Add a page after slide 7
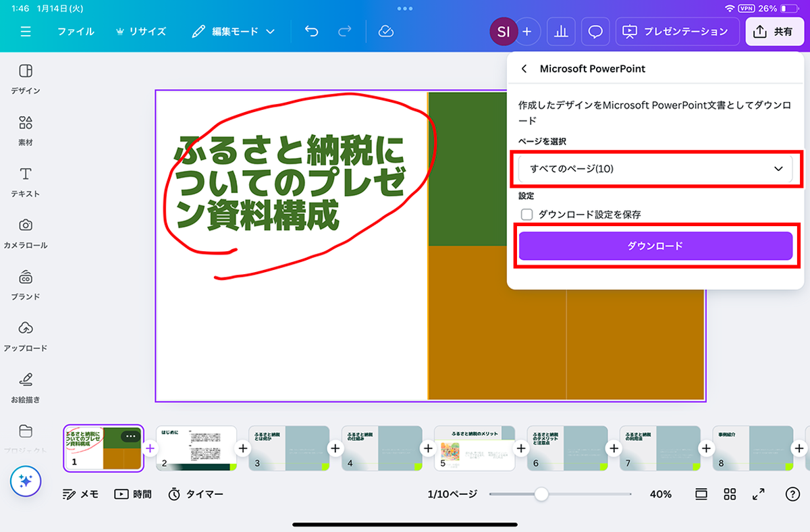The width and height of the screenshot is (810, 532). tap(706, 448)
